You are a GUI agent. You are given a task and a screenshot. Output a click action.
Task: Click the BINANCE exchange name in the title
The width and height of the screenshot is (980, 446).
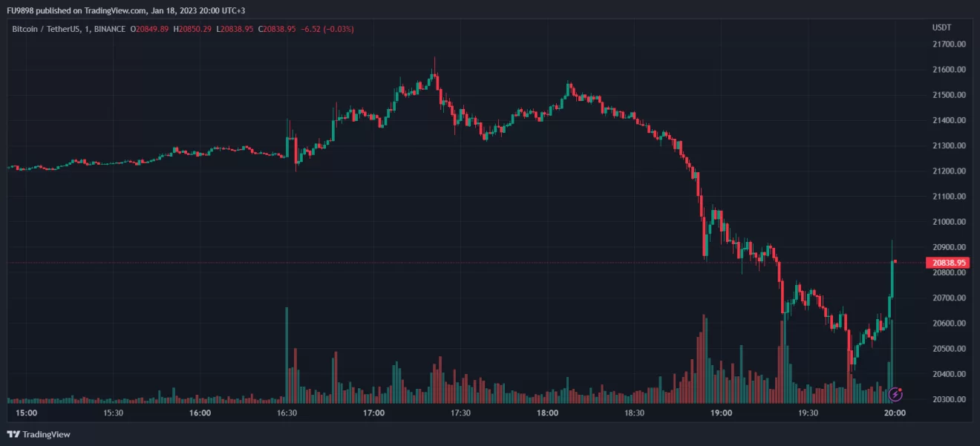click(x=108, y=29)
